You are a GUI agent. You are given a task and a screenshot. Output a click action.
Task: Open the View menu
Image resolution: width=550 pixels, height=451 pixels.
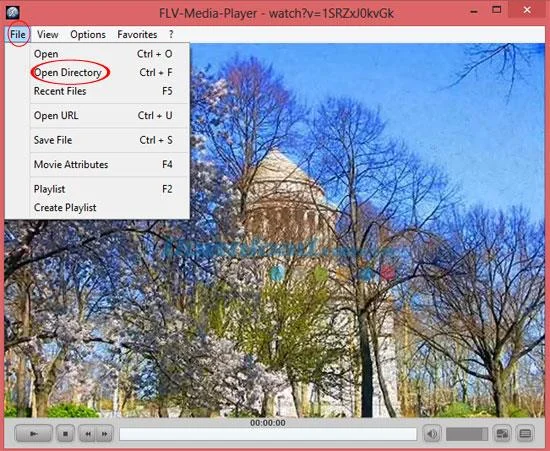tap(48, 34)
